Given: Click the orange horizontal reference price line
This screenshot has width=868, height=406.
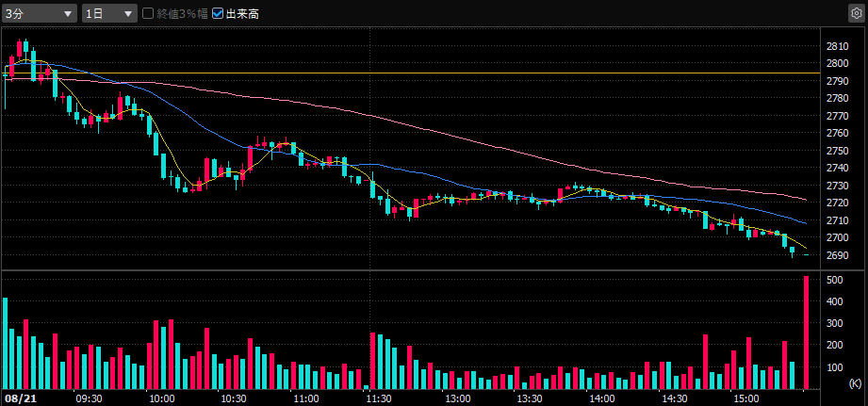Looking at the screenshot, I should (410, 73).
